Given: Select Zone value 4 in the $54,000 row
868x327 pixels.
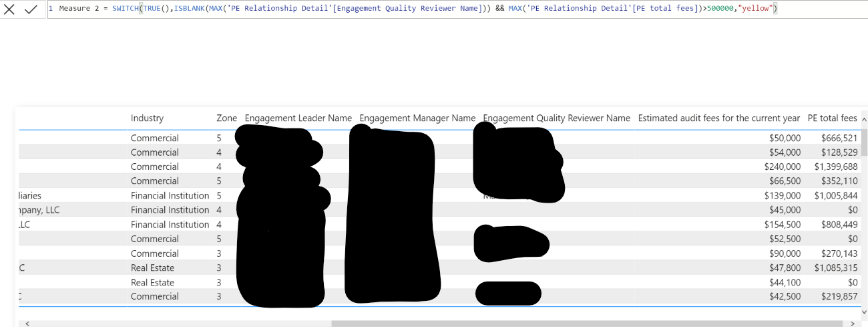Looking at the screenshot, I should 219,152.
